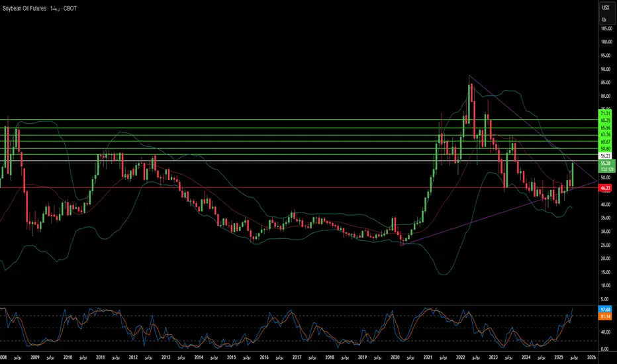Click the 71.31 green price label
This screenshot has width=617, height=364.
point(605,113)
